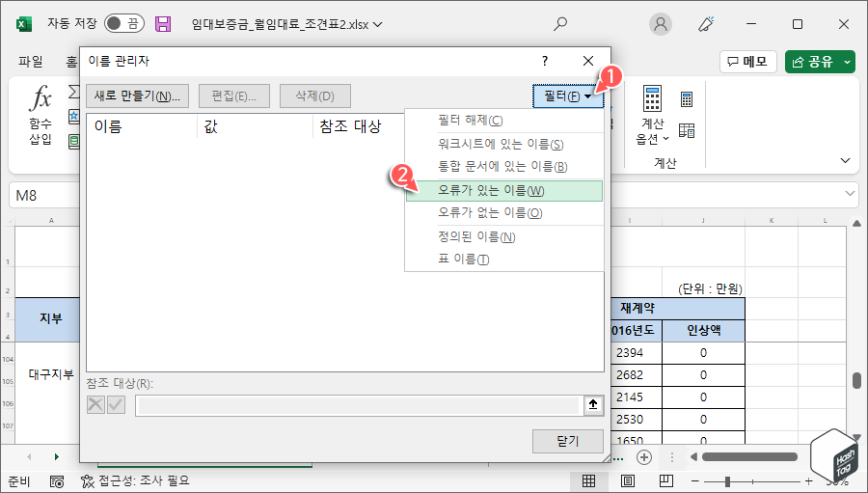The width and height of the screenshot is (868, 493).
Task: Switch to Page Layout view icon
Action: pos(628,480)
